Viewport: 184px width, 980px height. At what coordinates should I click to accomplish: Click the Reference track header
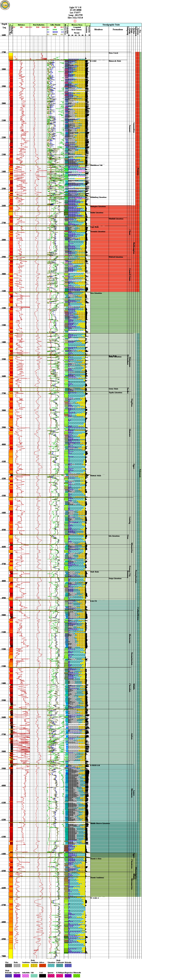pos(22,24)
